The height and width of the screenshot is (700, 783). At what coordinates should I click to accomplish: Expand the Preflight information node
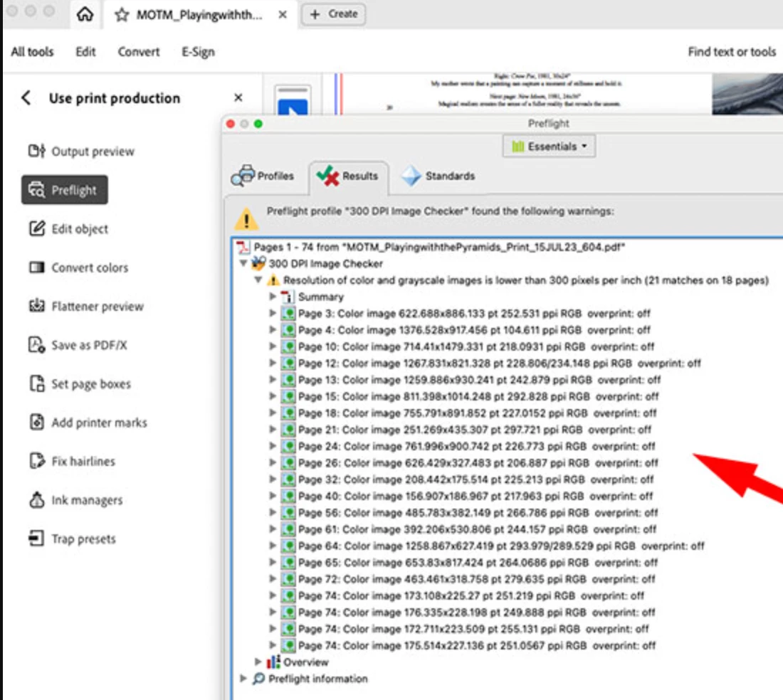click(243, 679)
